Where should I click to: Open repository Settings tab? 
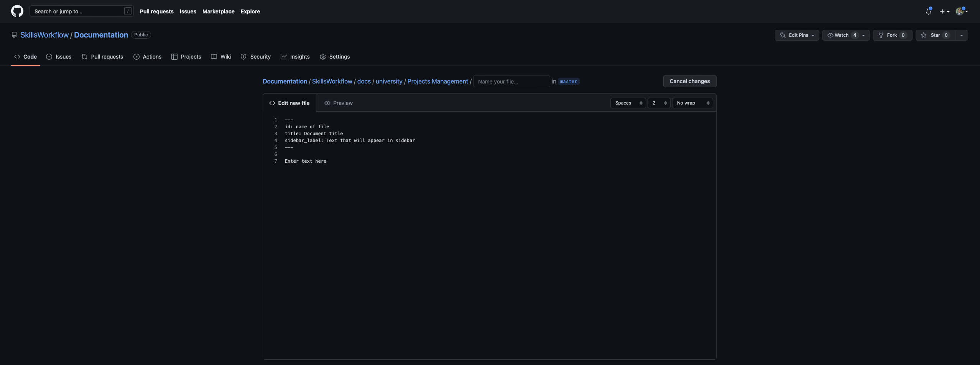pyautogui.click(x=335, y=57)
